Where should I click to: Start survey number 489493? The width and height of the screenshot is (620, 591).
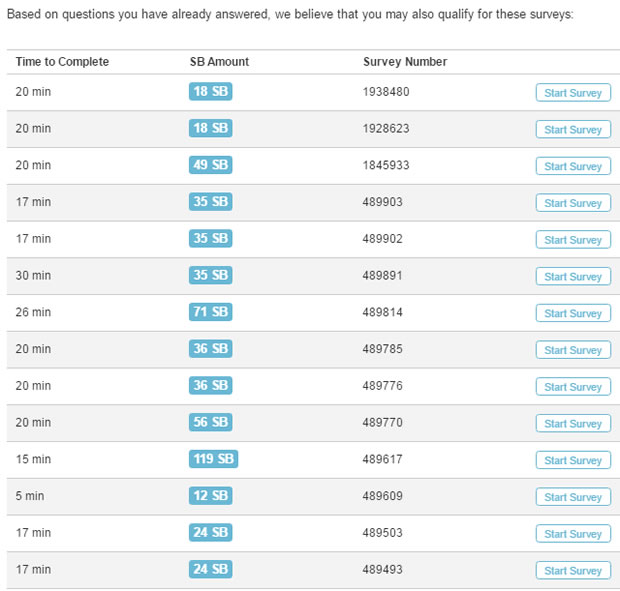tap(573, 570)
